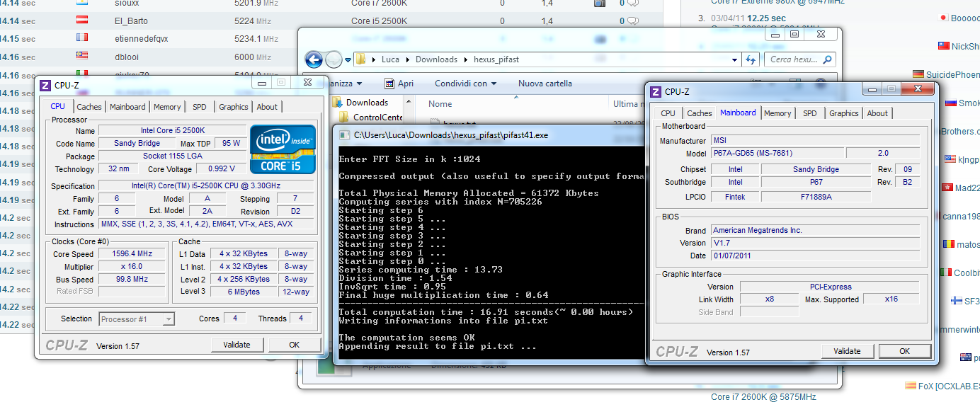Click OK in right CPU-Z window
Image resolution: width=980 pixels, height=407 pixels.
tap(904, 351)
